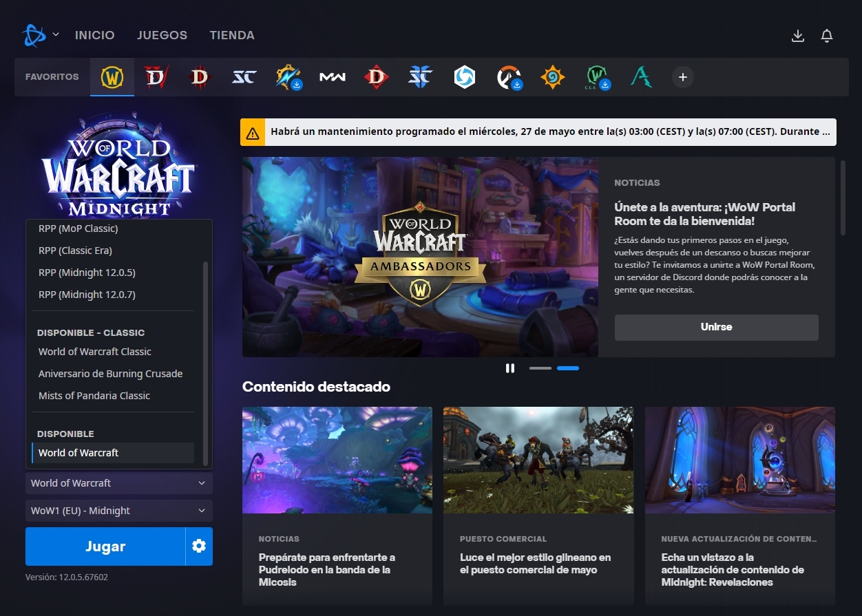
Task: Go to the JUEGOS tab
Action: [162, 35]
